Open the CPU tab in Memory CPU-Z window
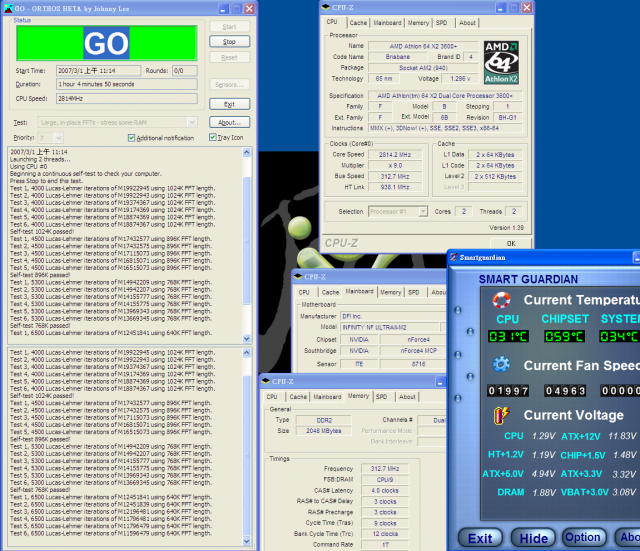This screenshot has height=551, width=640. tap(272, 397)
